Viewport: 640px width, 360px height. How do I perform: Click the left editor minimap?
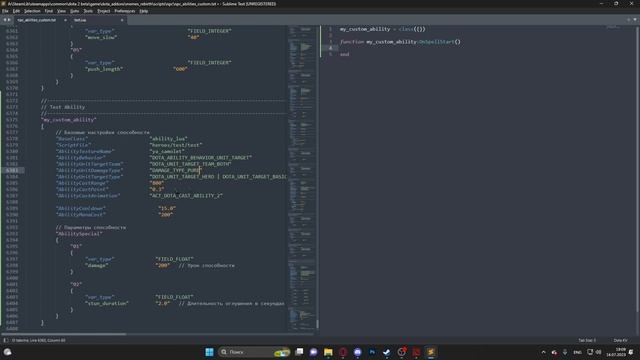point(302,178)
